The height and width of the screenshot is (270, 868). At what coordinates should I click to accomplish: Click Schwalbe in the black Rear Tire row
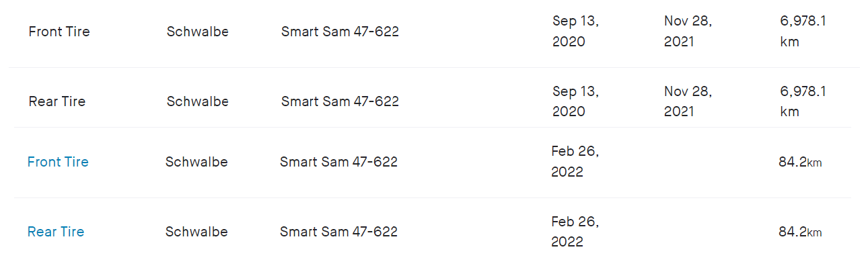pos(198,101)
